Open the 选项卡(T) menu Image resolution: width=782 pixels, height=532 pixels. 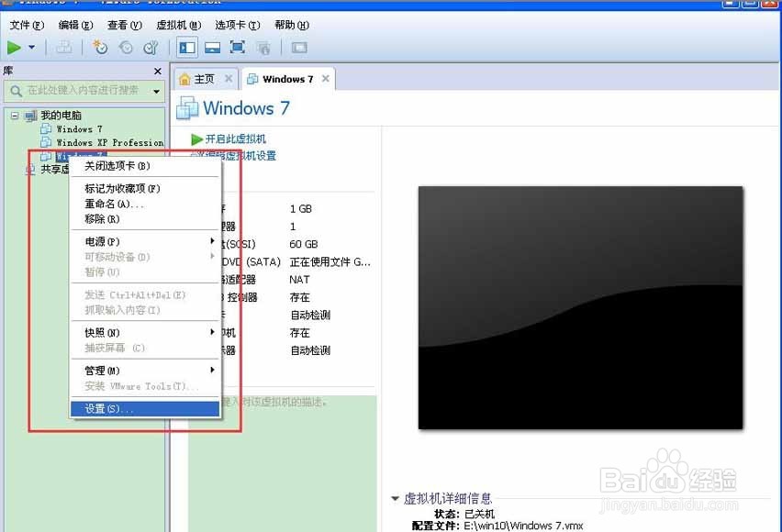click(x=238, y=25)
